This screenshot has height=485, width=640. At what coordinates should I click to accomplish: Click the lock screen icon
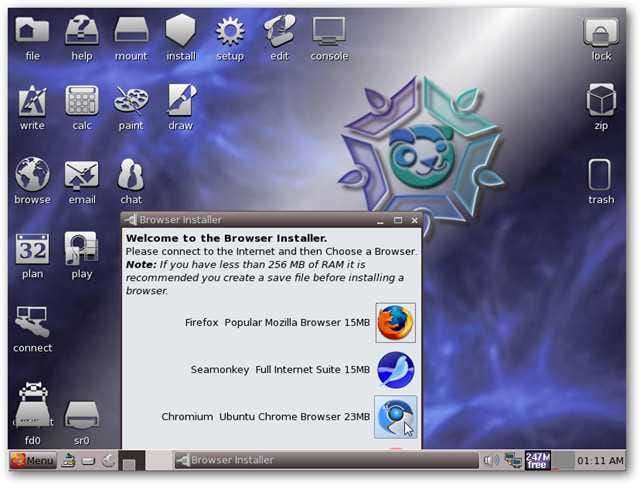point(601,31)
